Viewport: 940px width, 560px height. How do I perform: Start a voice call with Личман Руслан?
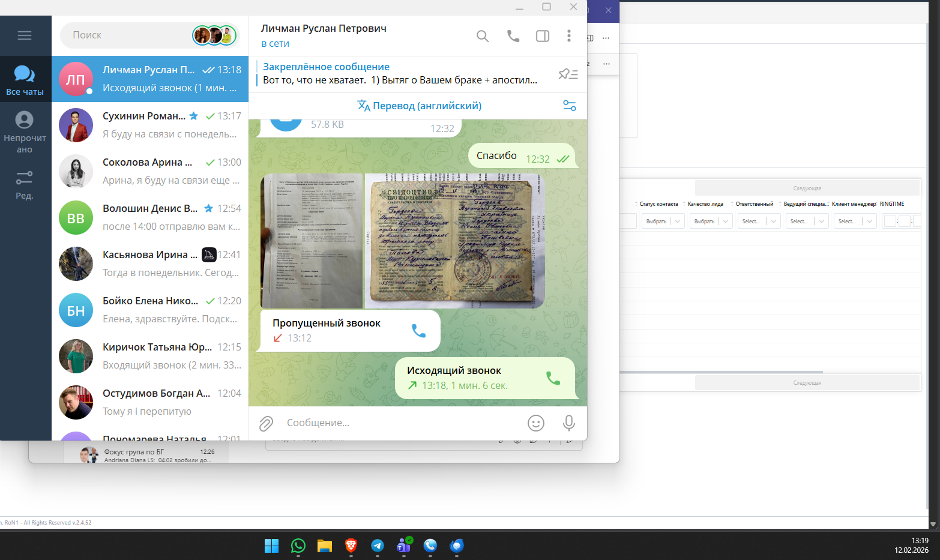pyautogui.click(x=513, y=36)
